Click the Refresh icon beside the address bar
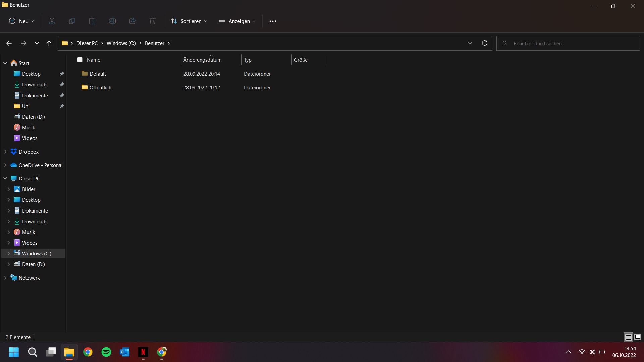The image size is (644, 362). click(x=484, y=43)
